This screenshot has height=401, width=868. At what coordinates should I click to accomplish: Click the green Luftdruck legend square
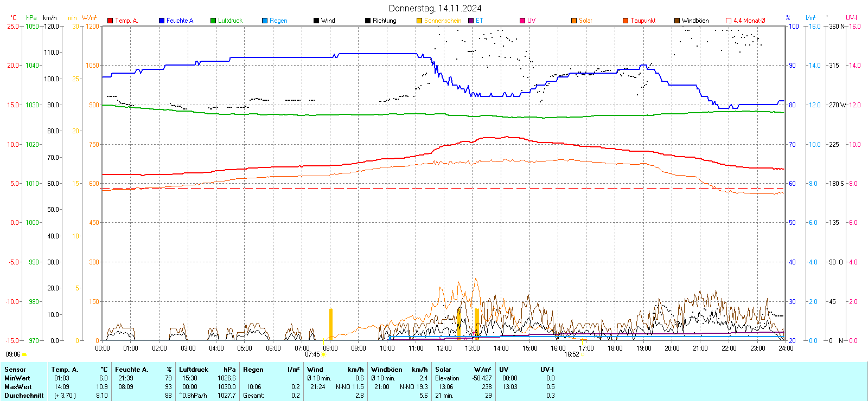(213, 21)
